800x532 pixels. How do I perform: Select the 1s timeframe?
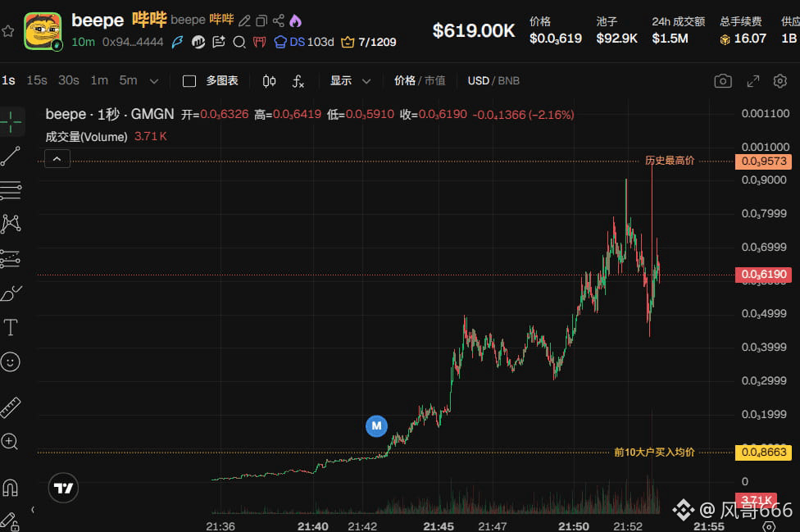(x=9, y=80)
